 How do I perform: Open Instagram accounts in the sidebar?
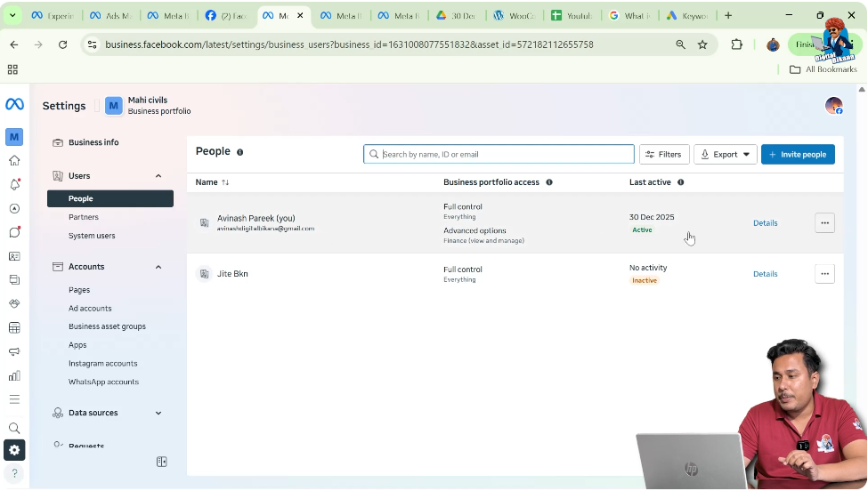103,364
